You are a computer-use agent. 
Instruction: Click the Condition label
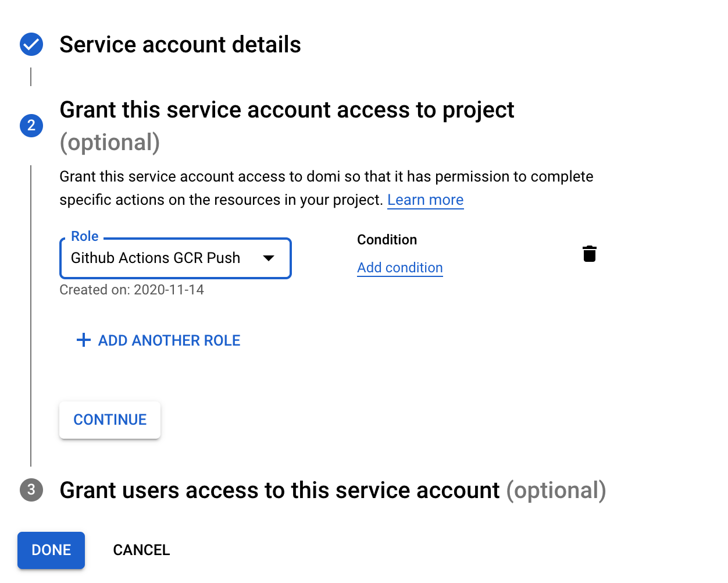pos(387,240)
